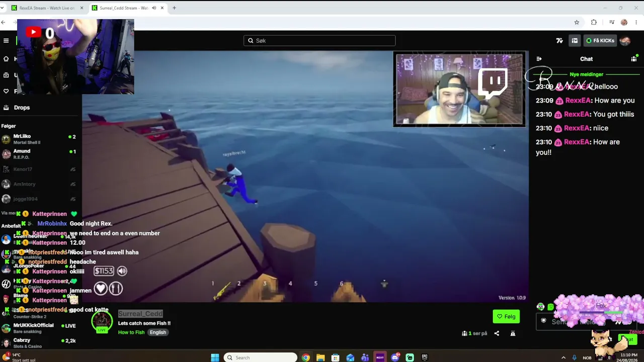The width and height of the screenshot is (644, 362).
Task: Click the Få KICKs button
Action: click(x=600, y=41)
